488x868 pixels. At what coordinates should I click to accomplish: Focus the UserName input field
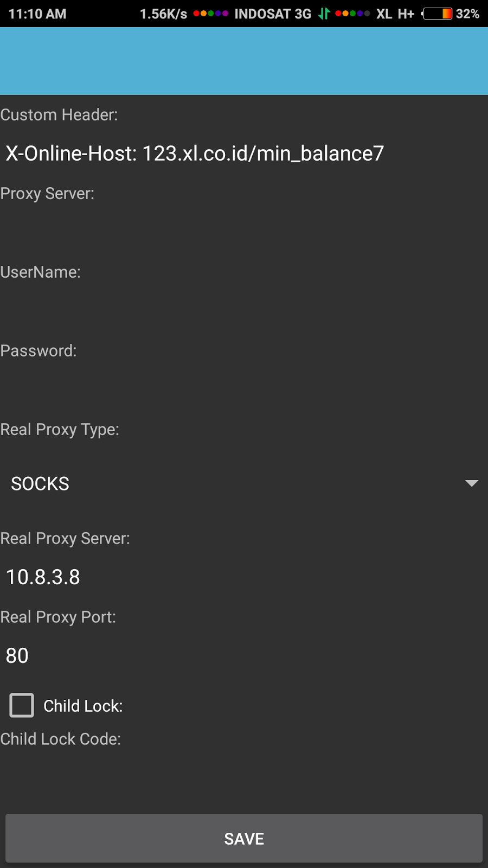[244, 311]
